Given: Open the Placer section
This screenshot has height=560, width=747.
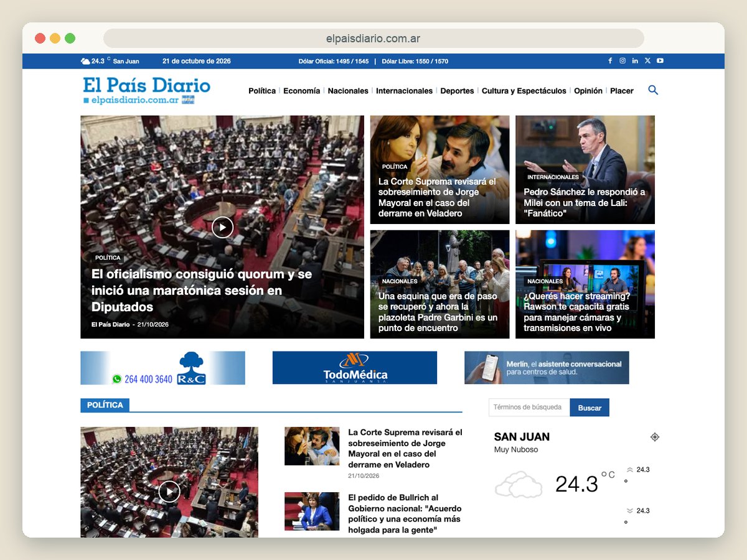Looking at the screenshot, I should tap(622, 91).
